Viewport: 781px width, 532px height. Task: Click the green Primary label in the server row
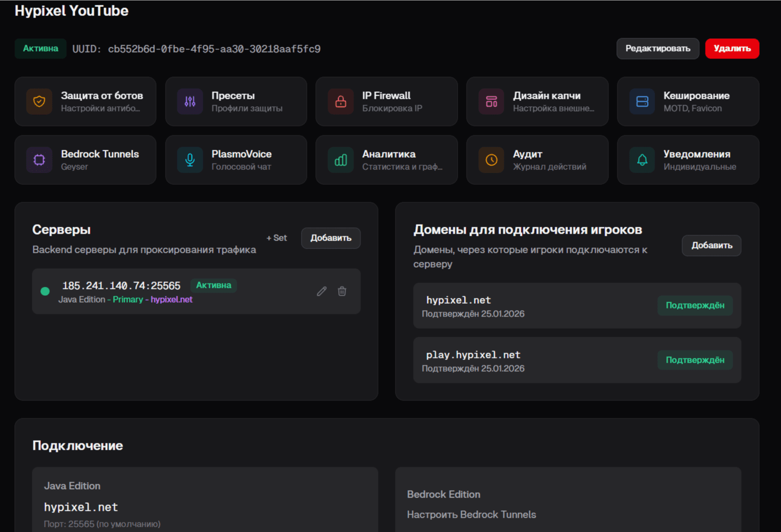pos(128,299)
